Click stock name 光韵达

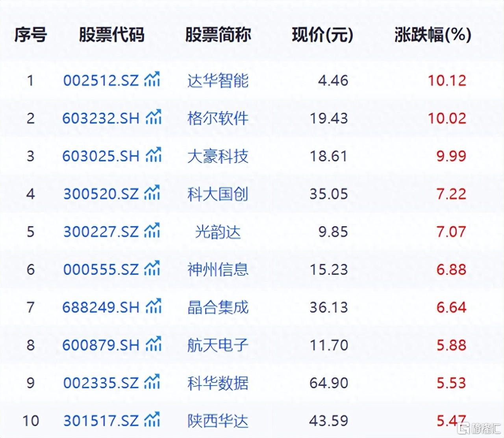pos(218,232)
